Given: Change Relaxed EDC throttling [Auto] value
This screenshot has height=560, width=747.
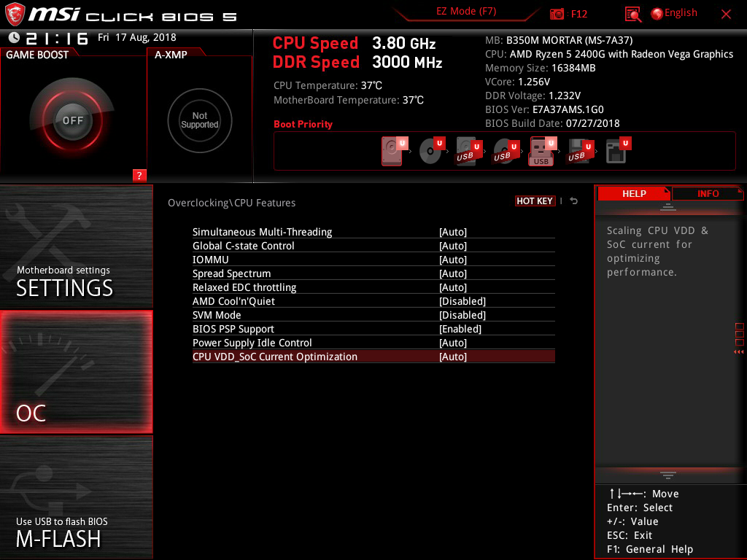Looking at the screenshot, I should (x=452, y=287).
